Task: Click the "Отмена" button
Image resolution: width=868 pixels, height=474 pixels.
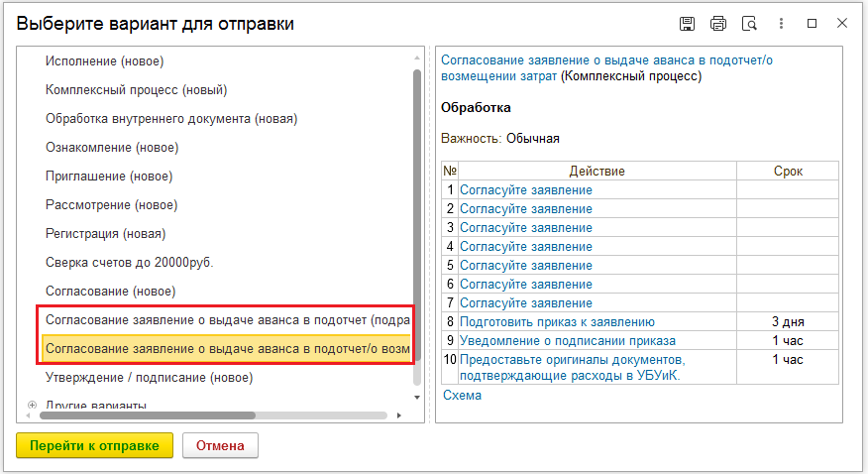Action: 220,446
